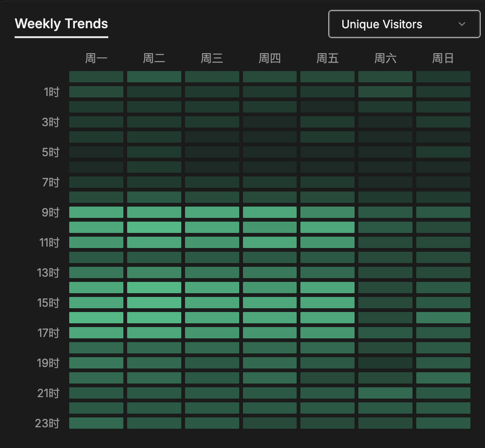Switch to the Weekly Trends tab

[x=61, y=24]
